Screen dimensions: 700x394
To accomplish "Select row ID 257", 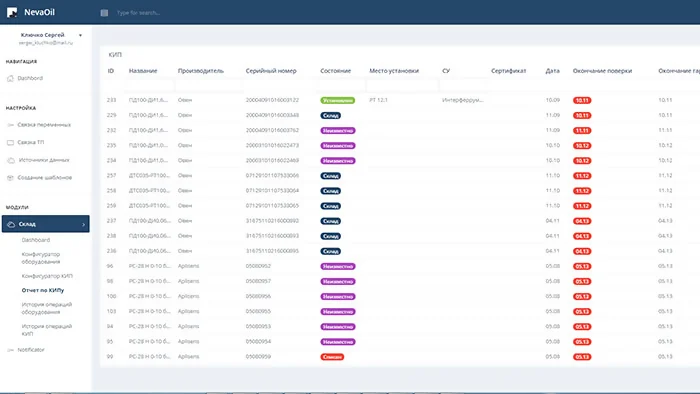I will (111, 175).
